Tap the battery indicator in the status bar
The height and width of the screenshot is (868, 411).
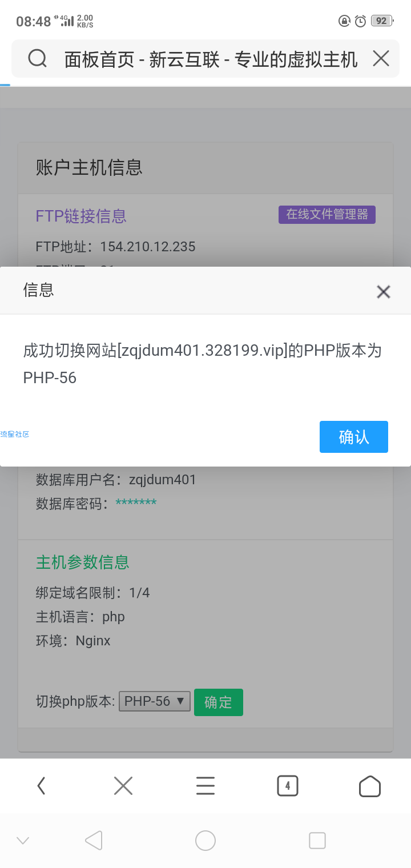[382, 21]
